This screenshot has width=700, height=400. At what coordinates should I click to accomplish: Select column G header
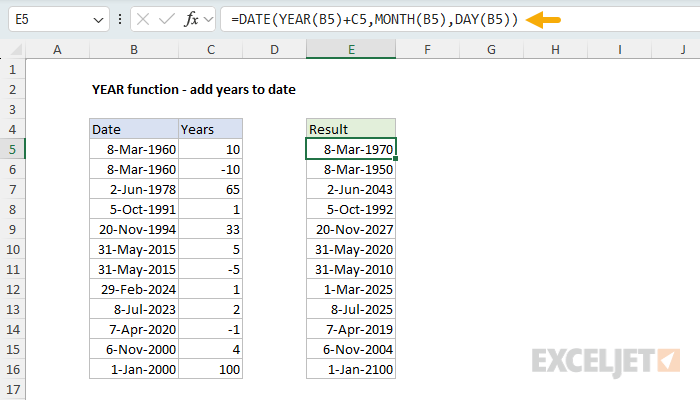tap(491, 50)
